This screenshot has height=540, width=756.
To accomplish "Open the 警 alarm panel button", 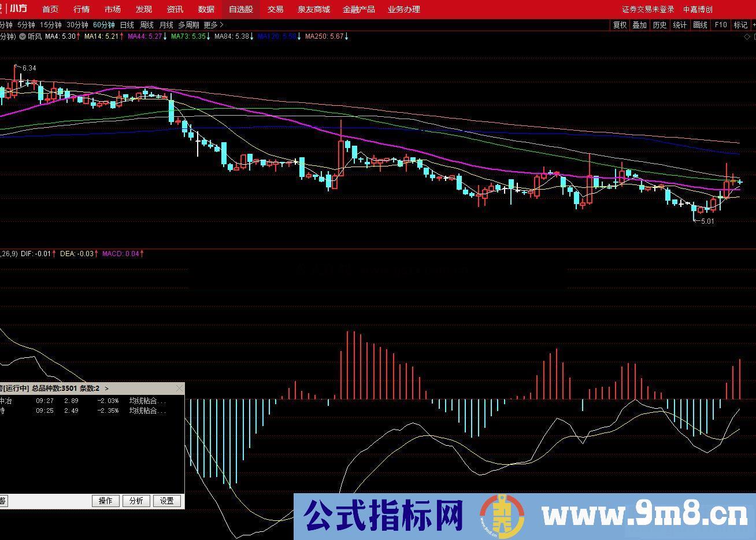I will (x=5, y=501).
